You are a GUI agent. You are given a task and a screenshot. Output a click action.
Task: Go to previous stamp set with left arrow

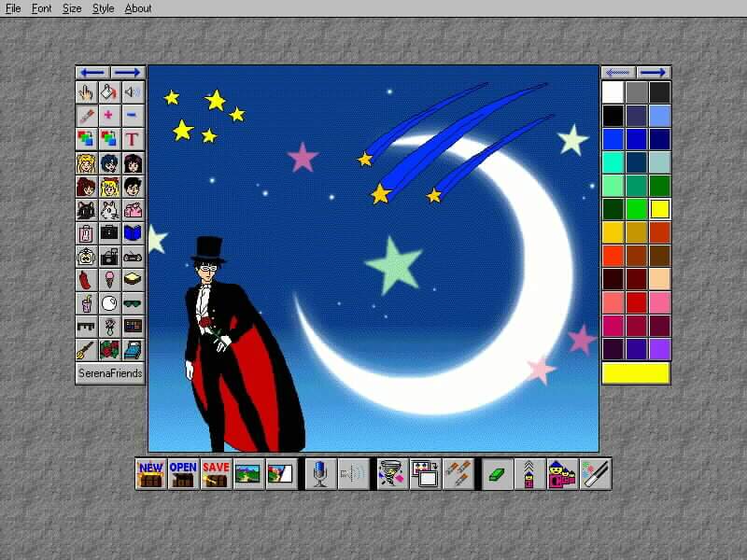(92, 73)
